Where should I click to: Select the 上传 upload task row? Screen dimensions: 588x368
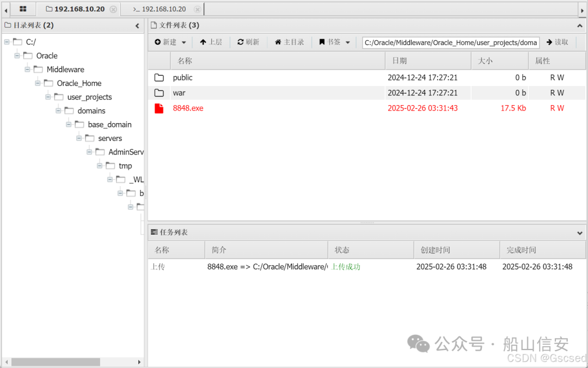367,267
